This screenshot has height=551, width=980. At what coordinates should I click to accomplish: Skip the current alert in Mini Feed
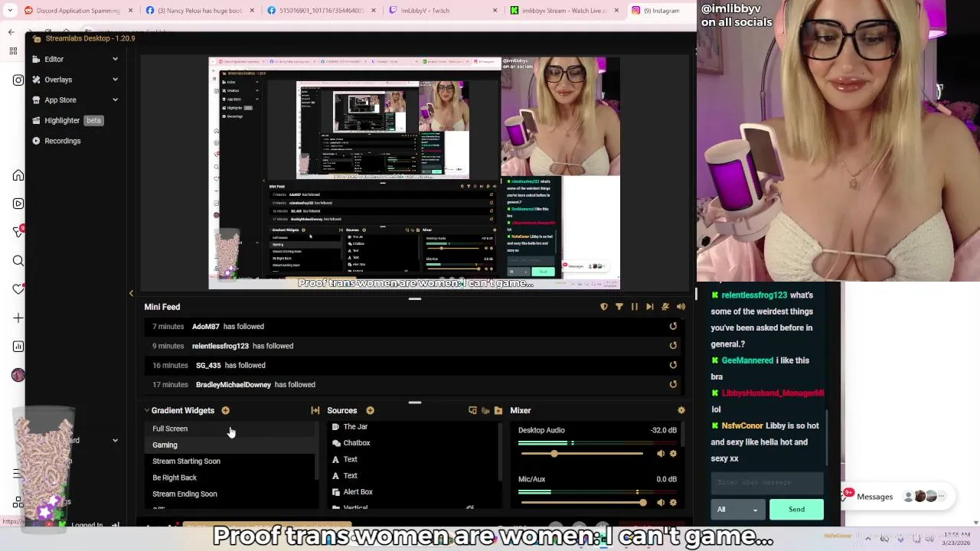click(x=650, y=307)
